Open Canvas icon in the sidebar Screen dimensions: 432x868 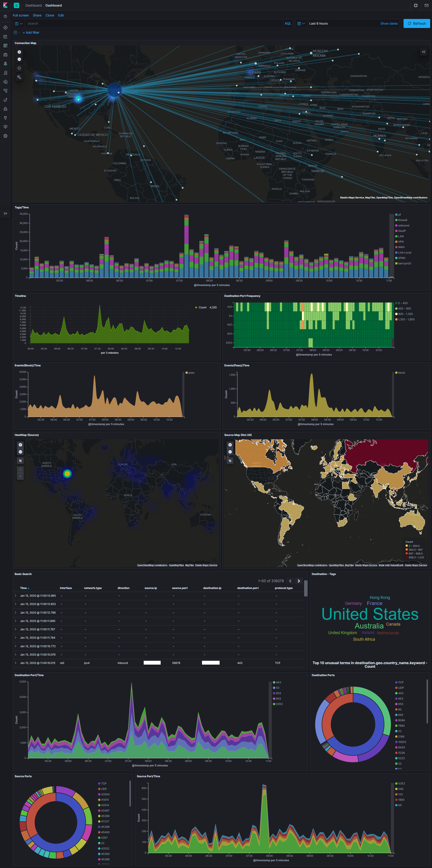pyautogui.click(x=5, y=55)
